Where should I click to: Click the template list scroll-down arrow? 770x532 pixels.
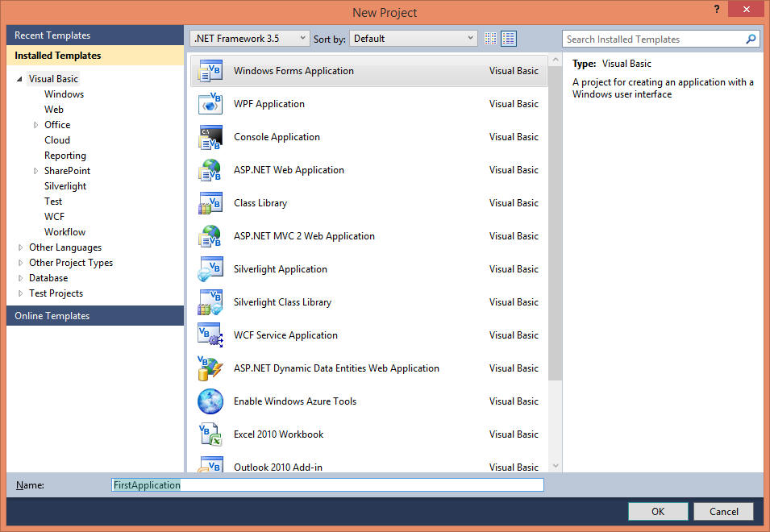(x=556, y=466)
